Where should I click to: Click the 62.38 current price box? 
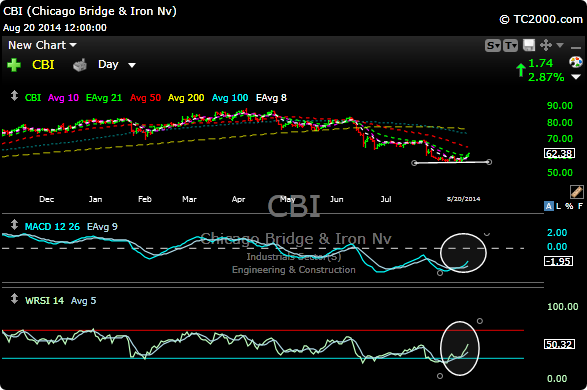pyautogui.click(x=559, y=153)
